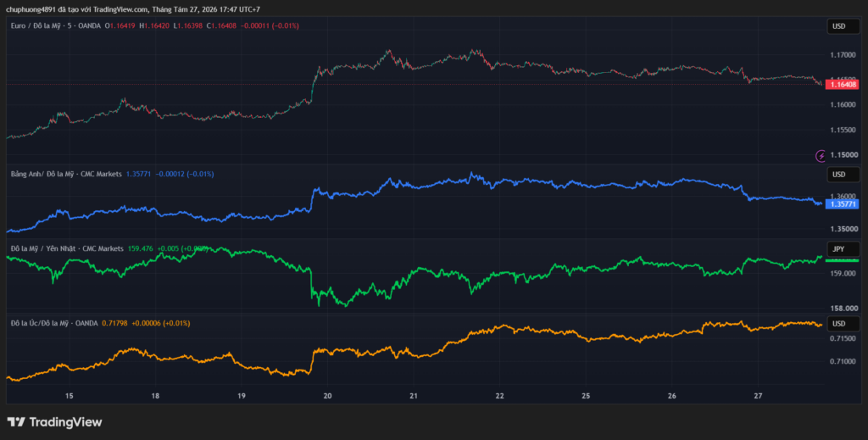This screenshot has height=440, width=868.
Task: Click date 25 on the time axis
Action: (587, 396)
